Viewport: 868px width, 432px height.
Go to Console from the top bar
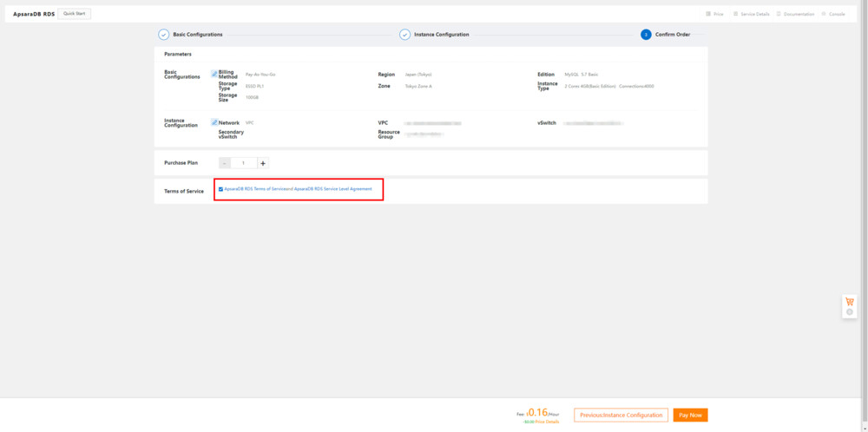pyautogui.click(x=834, y=14)
